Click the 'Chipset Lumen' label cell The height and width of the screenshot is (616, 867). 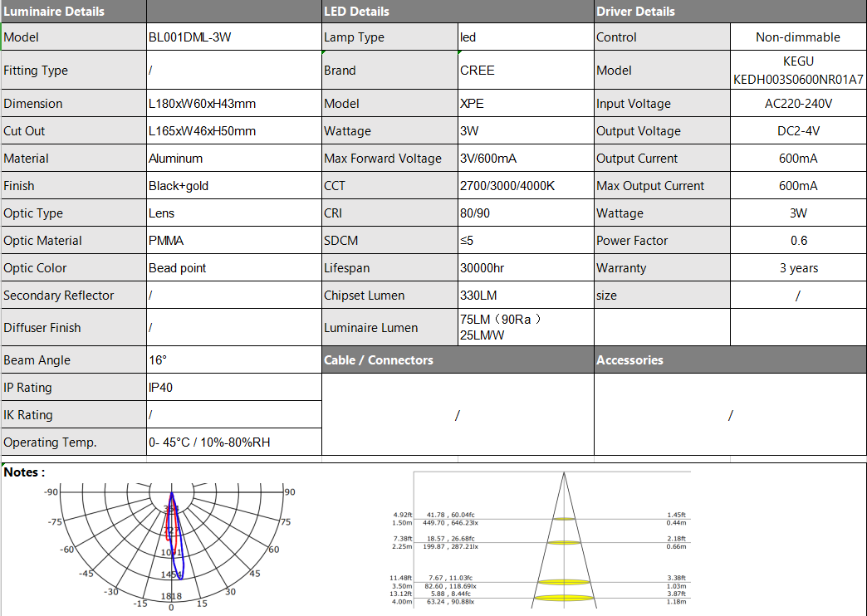(389, 296)
